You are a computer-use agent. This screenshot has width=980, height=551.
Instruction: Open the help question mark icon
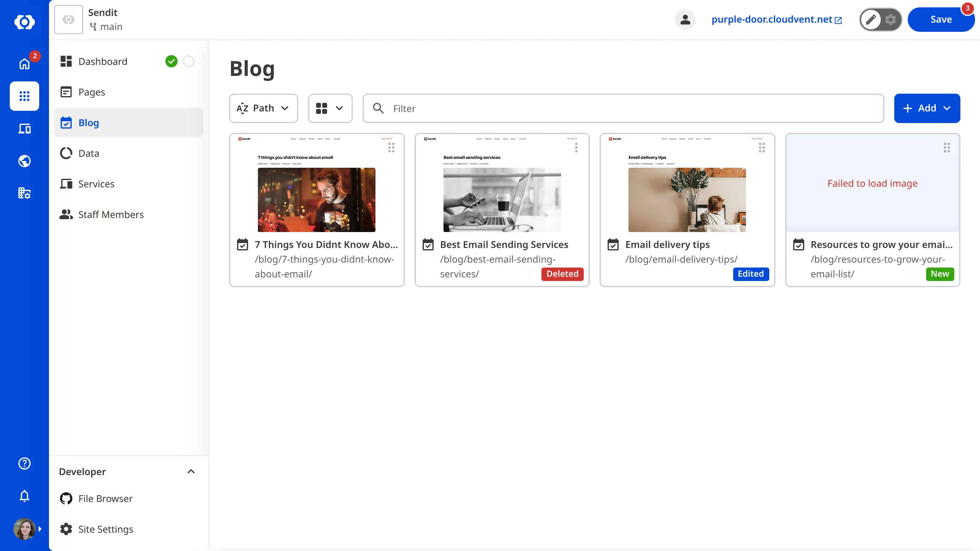(24, 463)
